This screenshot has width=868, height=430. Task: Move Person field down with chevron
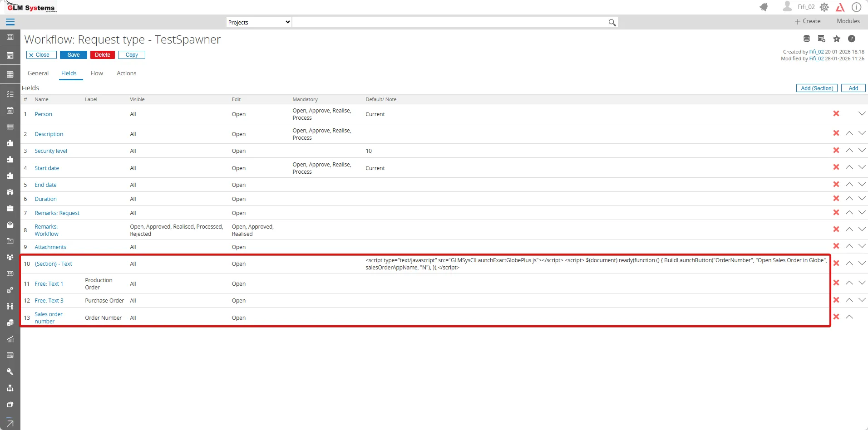(862, 114)
